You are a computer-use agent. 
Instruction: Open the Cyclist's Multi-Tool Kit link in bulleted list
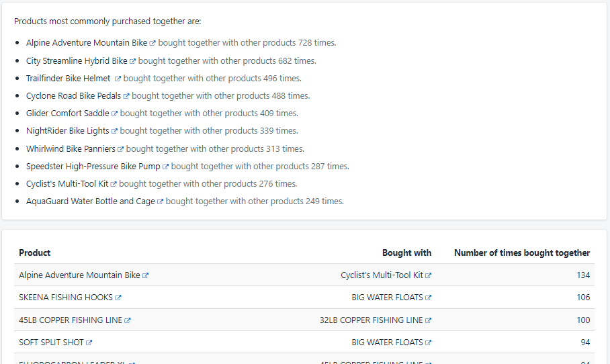(x=67, y=184)
